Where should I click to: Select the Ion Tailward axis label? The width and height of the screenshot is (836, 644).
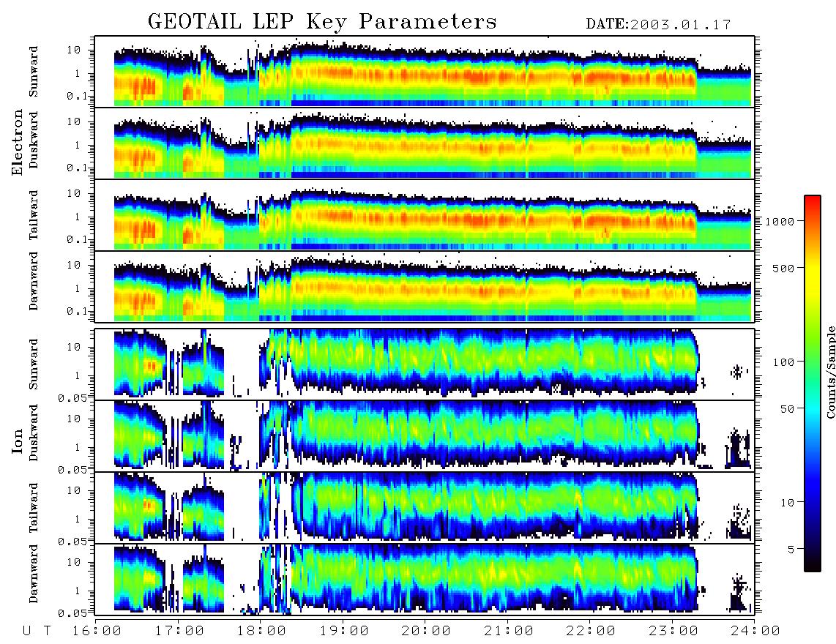click(34, 508)
